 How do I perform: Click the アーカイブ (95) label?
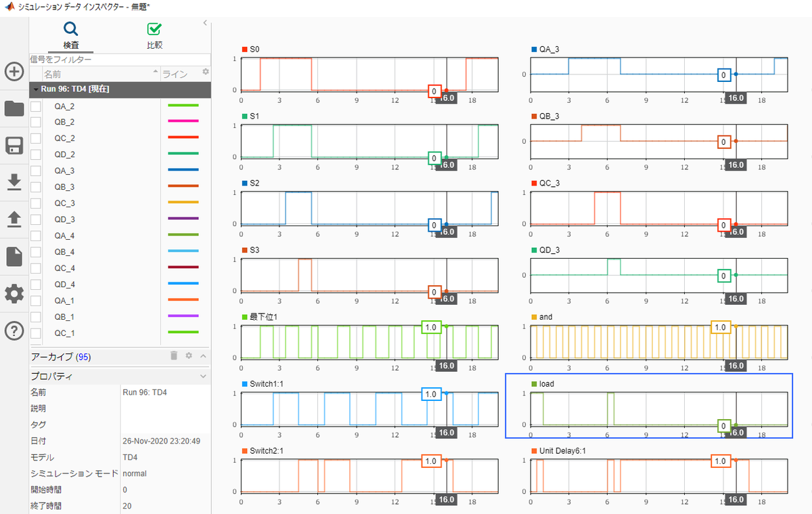pyautogui.click(x=61, y=356)
